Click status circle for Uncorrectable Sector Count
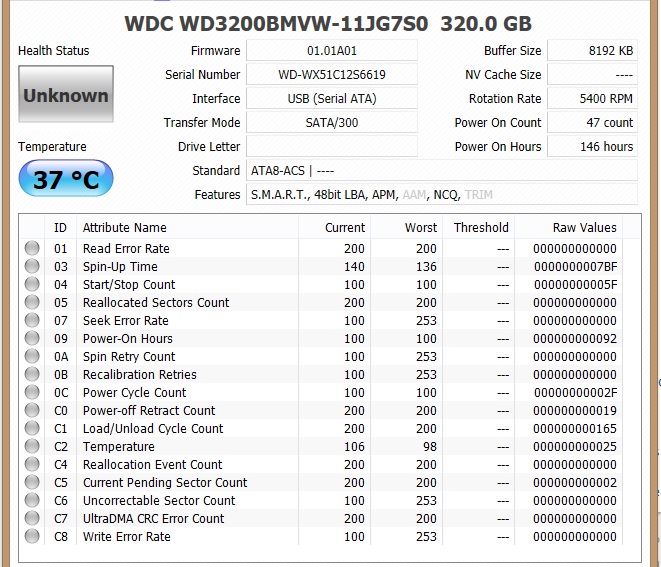This screenshot has height=567, width=661. tap(32, 500)
